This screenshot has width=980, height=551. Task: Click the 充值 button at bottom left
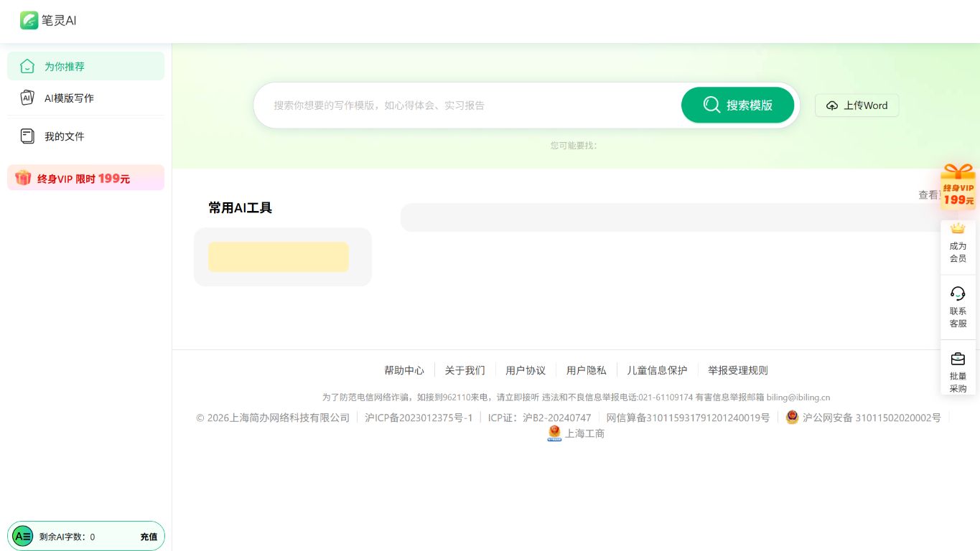tap(149, 537)
